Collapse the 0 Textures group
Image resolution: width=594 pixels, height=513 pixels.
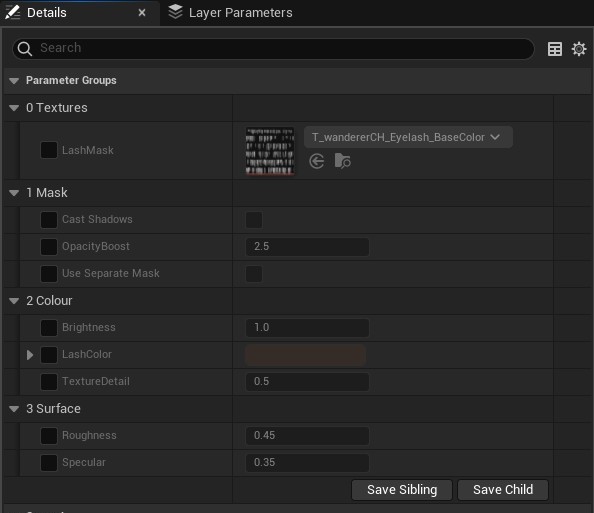point(14,108)
